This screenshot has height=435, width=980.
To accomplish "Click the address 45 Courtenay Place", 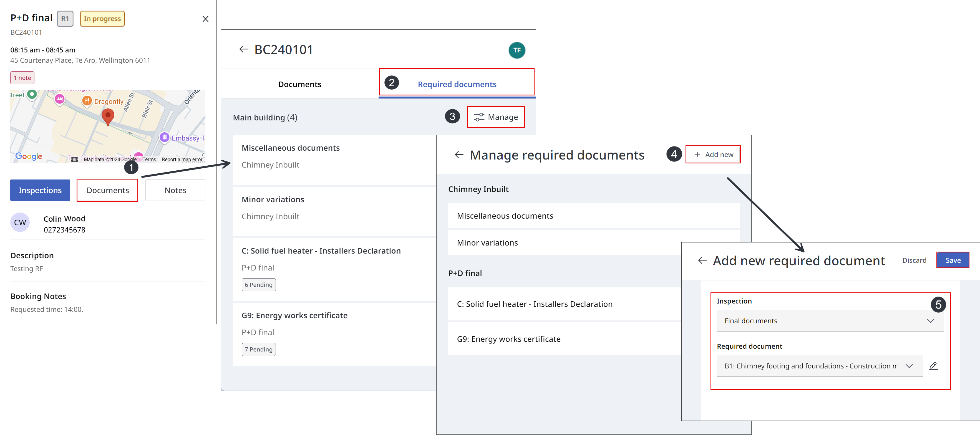I will pos(80,60).
